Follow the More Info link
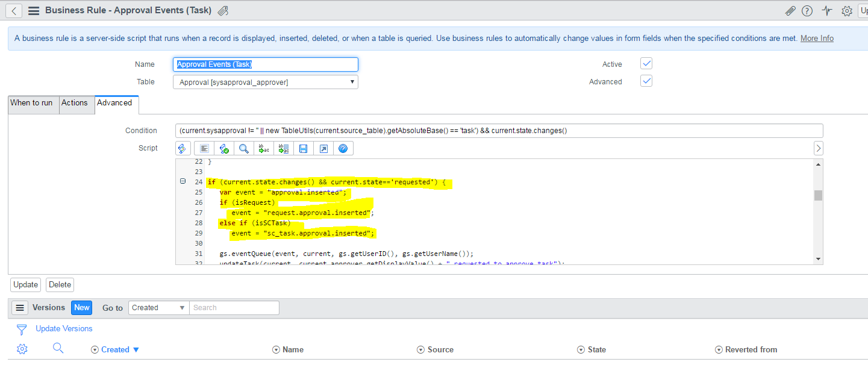 tap(817, 39)
